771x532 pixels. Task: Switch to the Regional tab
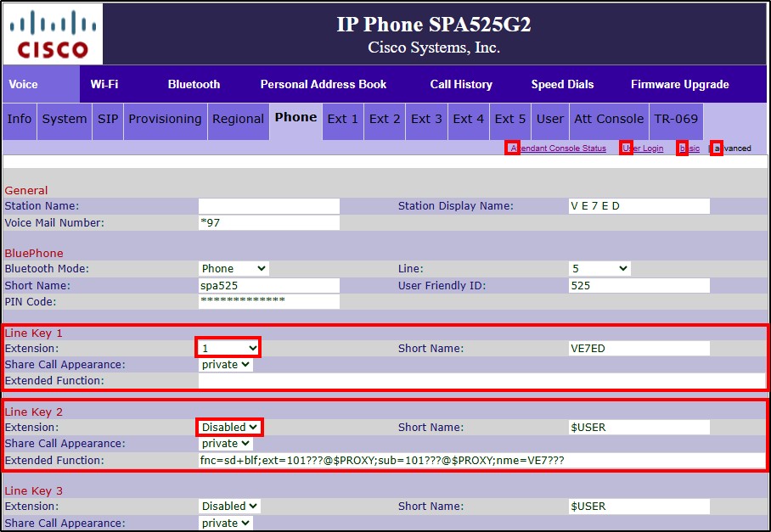tap(238, 120)
